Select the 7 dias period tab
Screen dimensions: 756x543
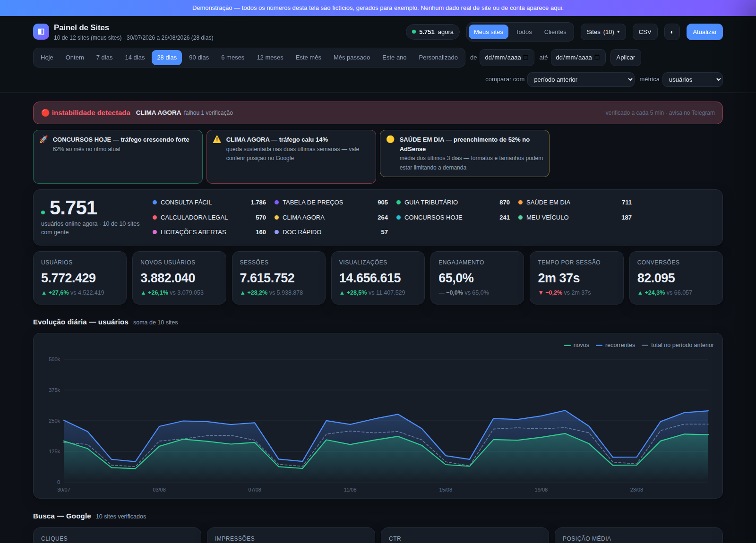[x=104, y=58]
